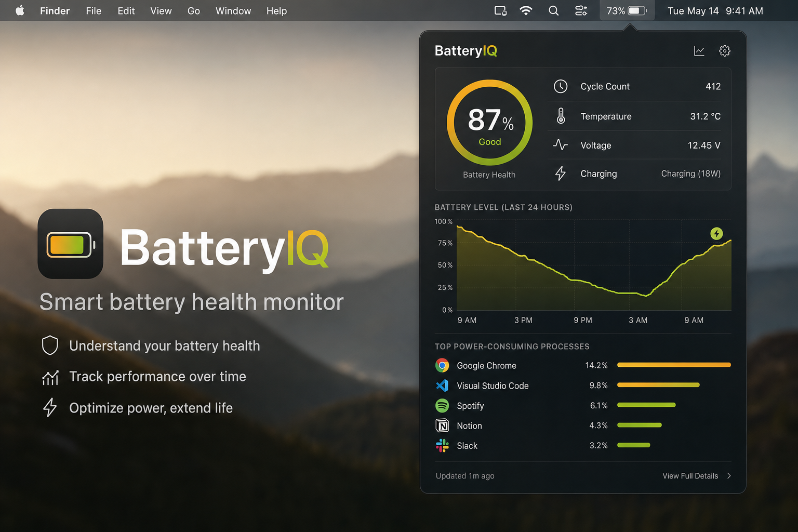Click the Visual Studio Code usage bar
Image resolution: width=798 pixels, height=532 pixels.
[658, 385]
